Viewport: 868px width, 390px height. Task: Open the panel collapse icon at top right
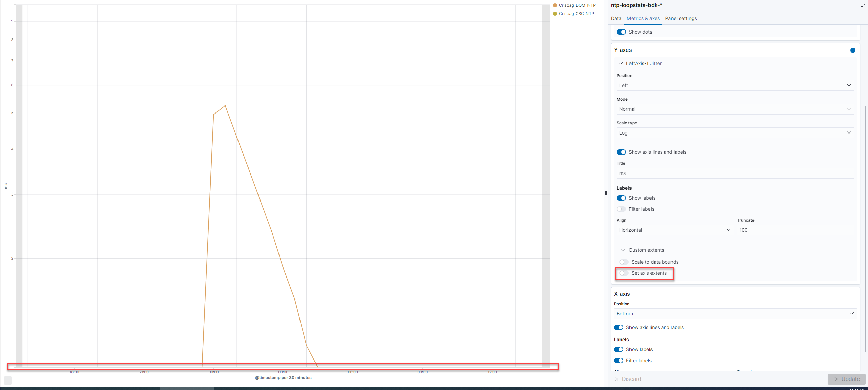[862, 5]
